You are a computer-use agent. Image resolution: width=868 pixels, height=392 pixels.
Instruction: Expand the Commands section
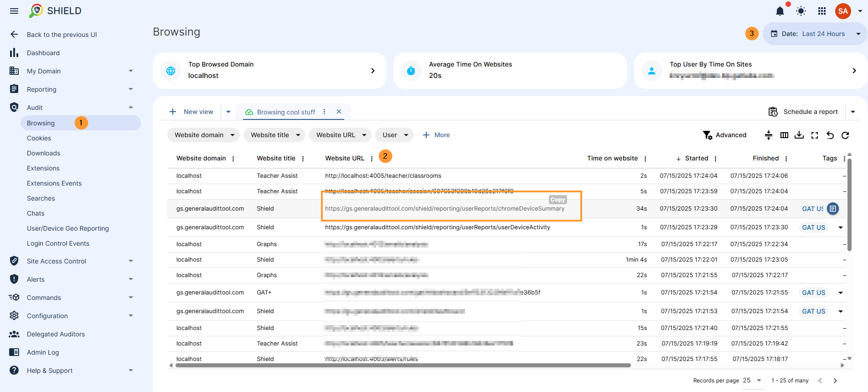coord(131,298)
